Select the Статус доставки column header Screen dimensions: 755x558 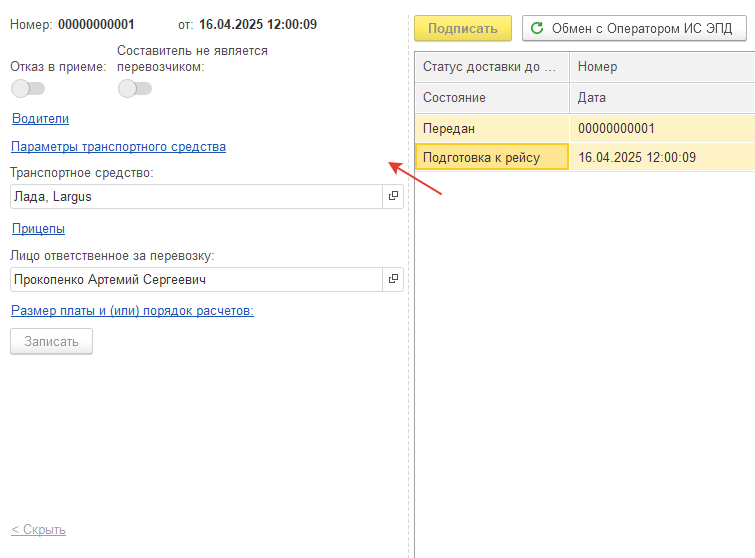coord(492,66)
